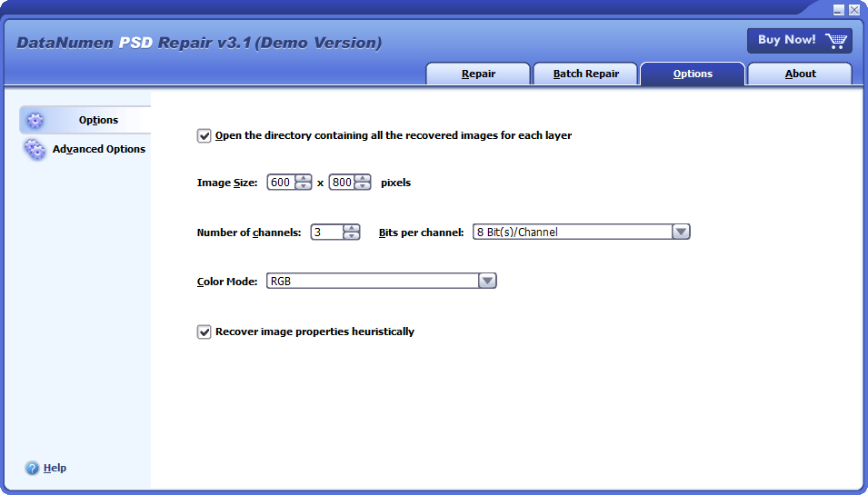Open the About tab
The image size is (868, 495).
pyautogui.click(x=800, y=74)
